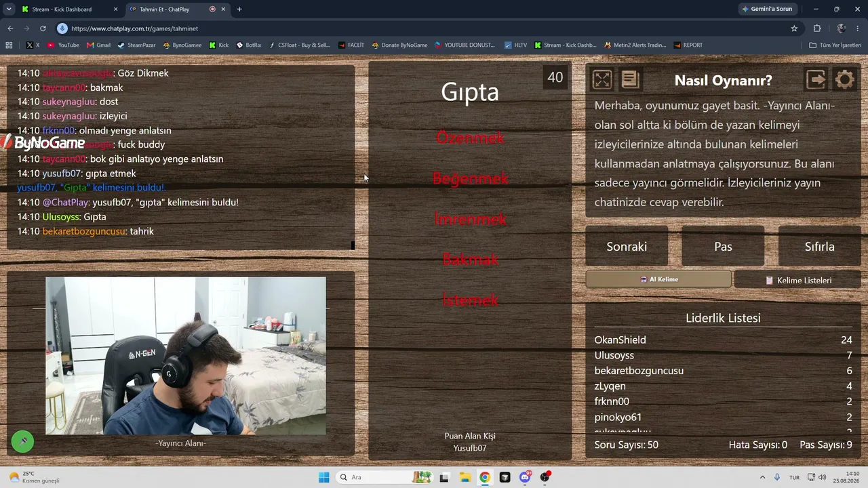Reload the page
Viewport: 868px width, 488px height.
(x=43, y=28)
